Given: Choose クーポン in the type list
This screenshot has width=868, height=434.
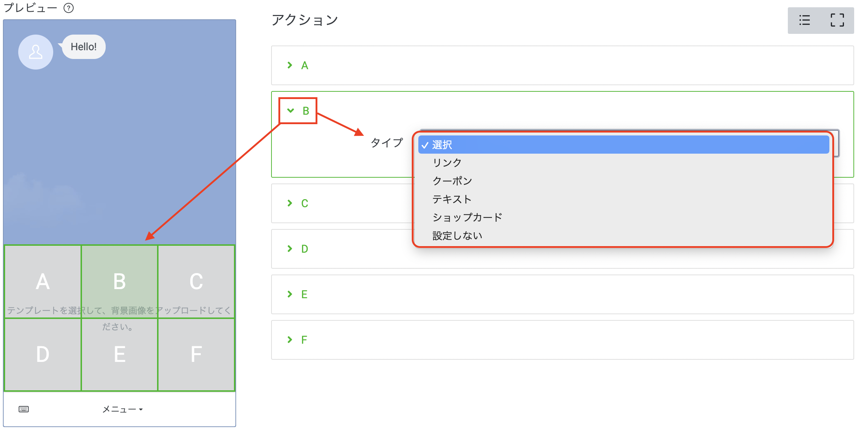Looking at the screenshot, I should [623, 181].
